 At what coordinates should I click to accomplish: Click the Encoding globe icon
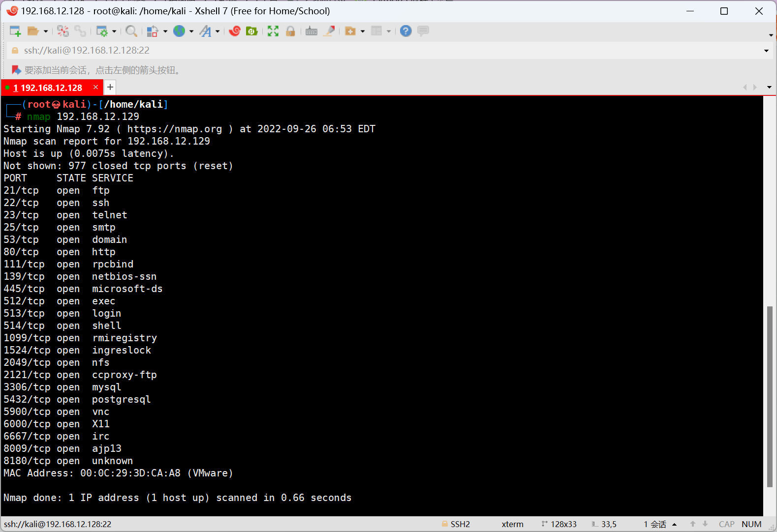(x=179, y=31)
